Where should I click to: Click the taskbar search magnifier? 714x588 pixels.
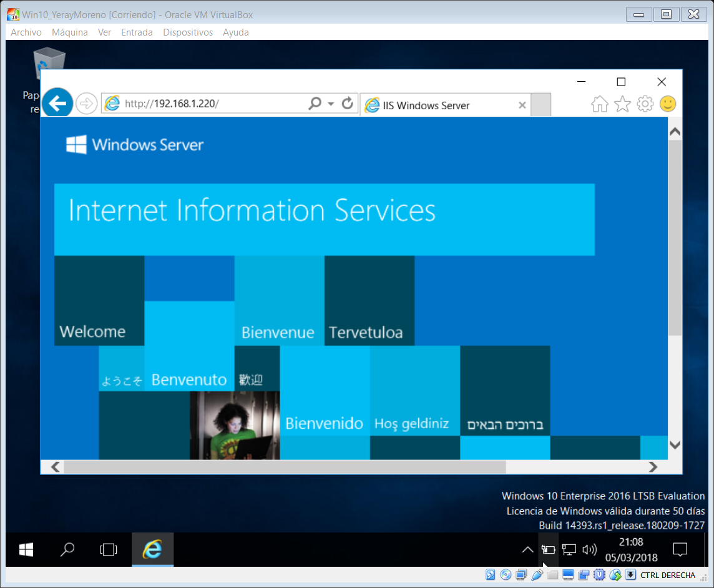67,550
